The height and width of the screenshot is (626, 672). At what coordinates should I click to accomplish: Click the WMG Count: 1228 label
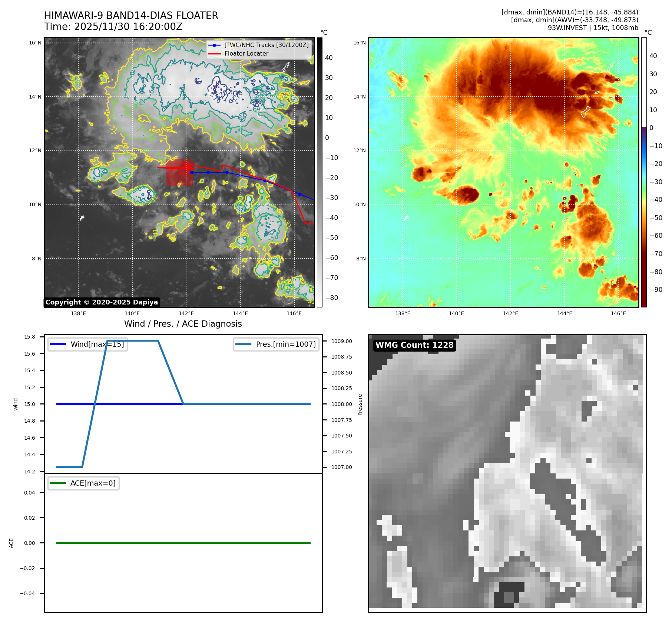tap(414, 345)
